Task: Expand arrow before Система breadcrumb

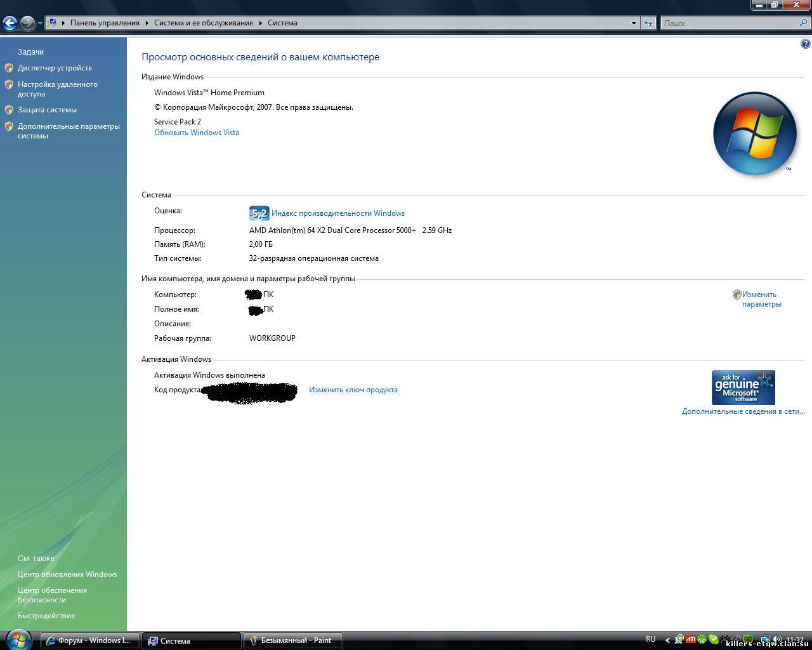Action: [x=260, y=23]
